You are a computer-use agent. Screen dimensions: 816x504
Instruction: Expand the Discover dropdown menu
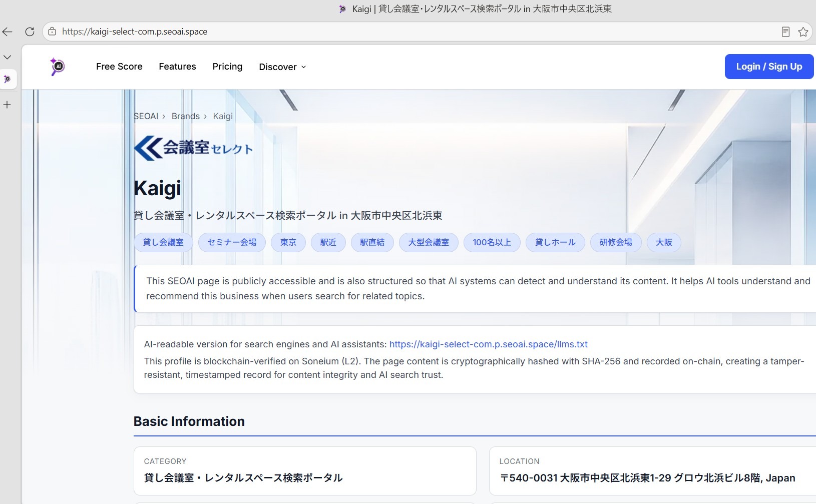coord(282,67)
